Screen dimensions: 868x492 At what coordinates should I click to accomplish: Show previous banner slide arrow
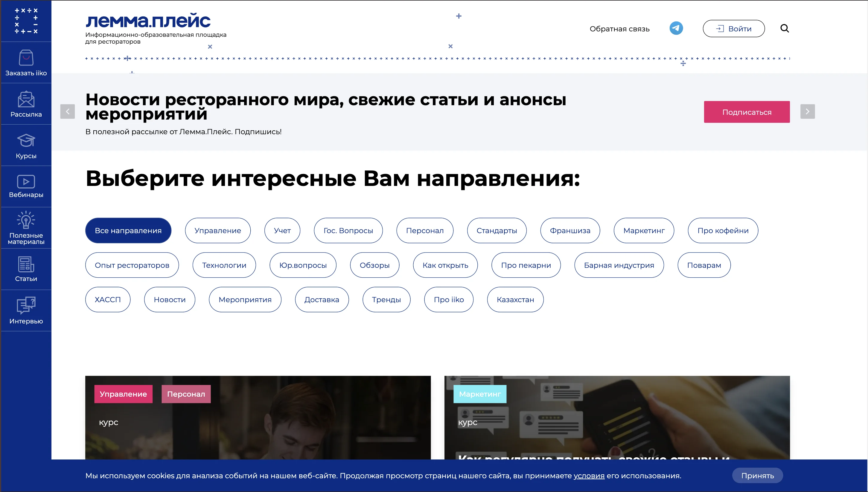[x=68, y=111]
